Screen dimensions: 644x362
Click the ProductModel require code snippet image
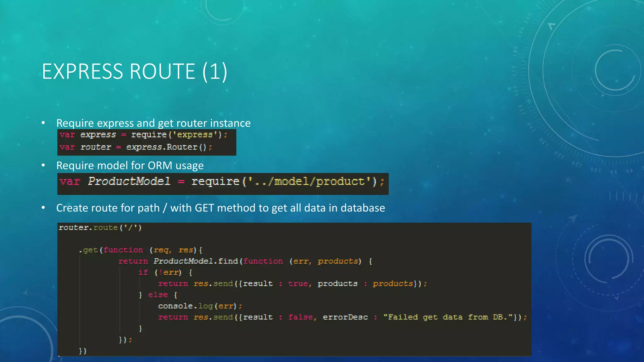222,184
